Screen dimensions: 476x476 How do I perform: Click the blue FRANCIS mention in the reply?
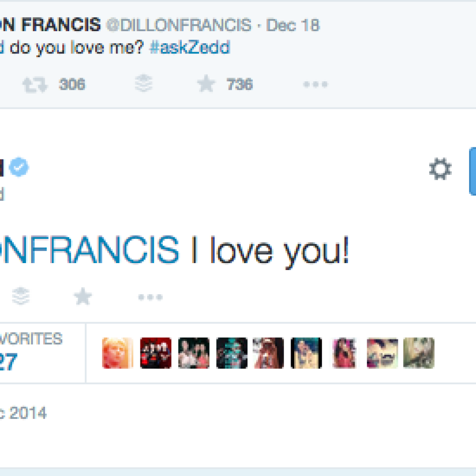click(89, 249)
